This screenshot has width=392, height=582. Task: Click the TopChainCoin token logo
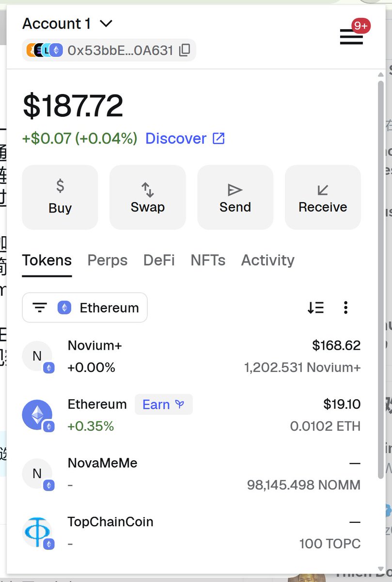pos(38,533)
